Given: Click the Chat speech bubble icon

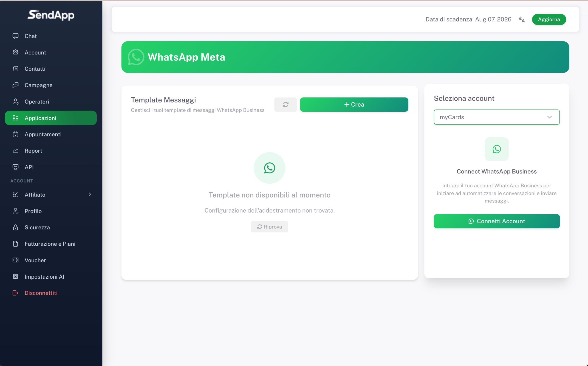Looking at the screenshot, I should (16, 36).
